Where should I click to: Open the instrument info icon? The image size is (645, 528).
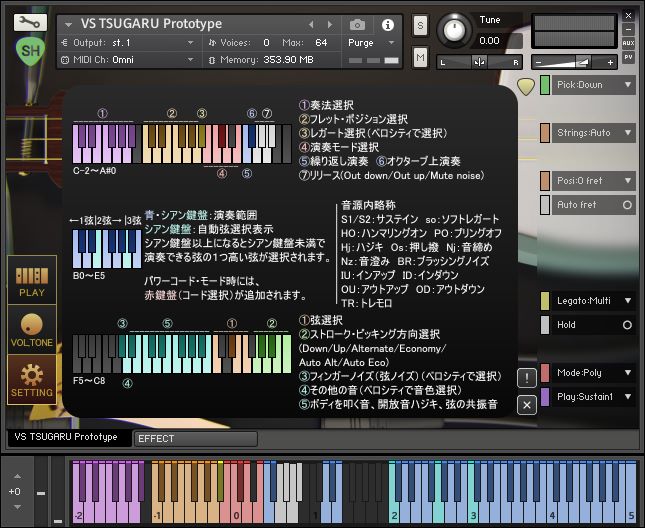(388, 24)
